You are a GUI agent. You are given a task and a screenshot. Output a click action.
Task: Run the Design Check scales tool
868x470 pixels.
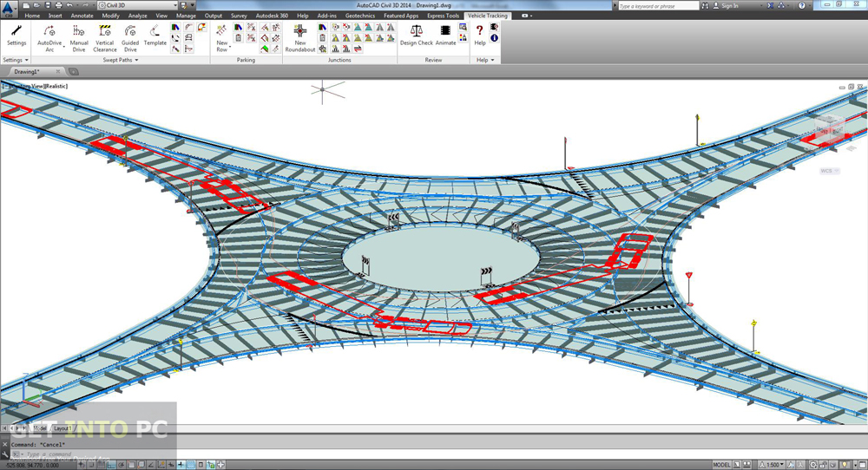(417, 35)
